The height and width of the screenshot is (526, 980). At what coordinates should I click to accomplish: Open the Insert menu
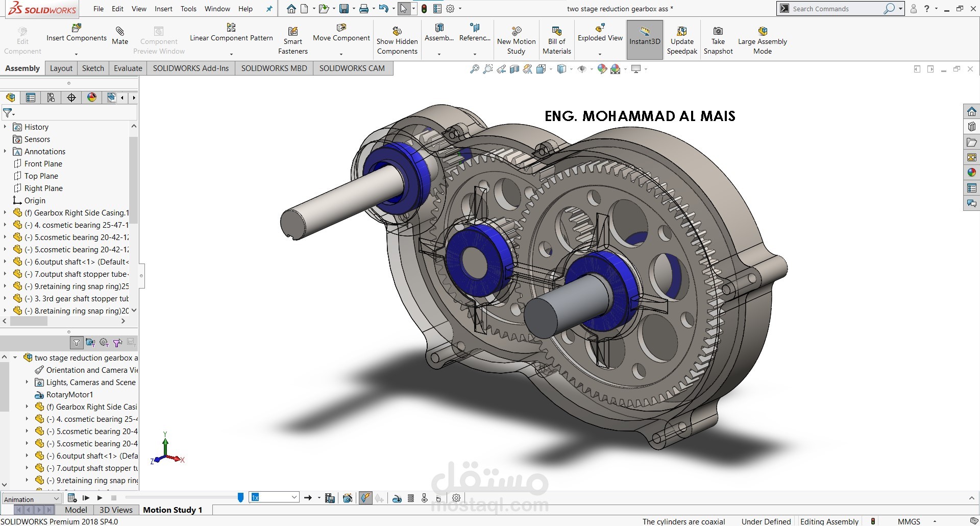tap(163, 9)
